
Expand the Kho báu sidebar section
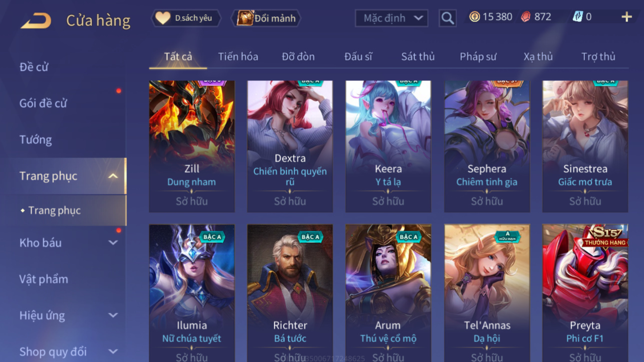pyautogui.click(x=113, y=242)
